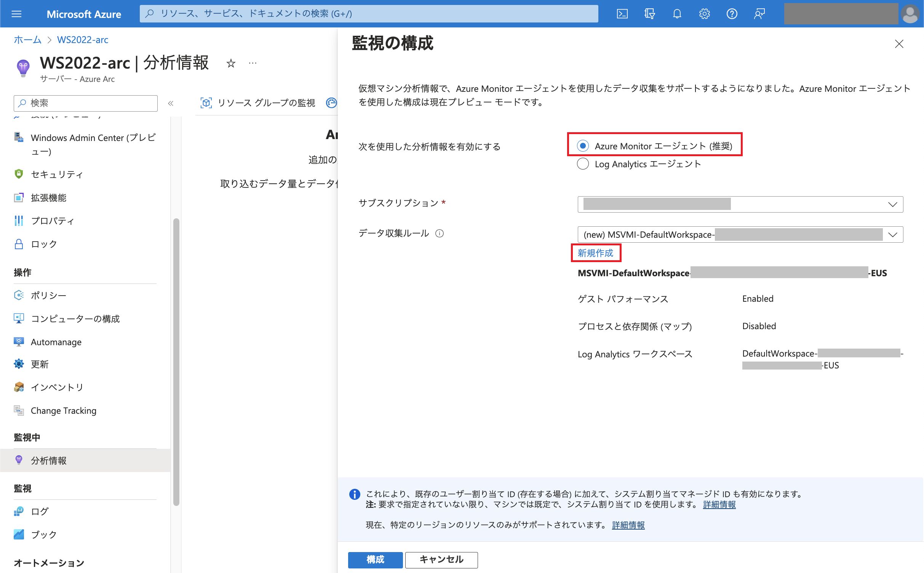This screenshot has height=573, width=924.
Task: Favorite WS2022-arc with the star icon
Action: coord(231,63)
